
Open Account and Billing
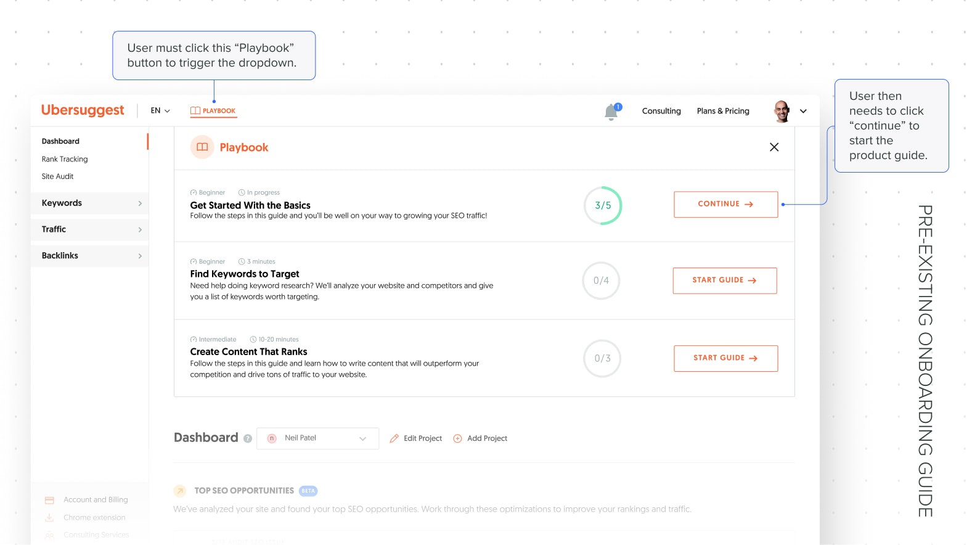(x=96, y=500)
